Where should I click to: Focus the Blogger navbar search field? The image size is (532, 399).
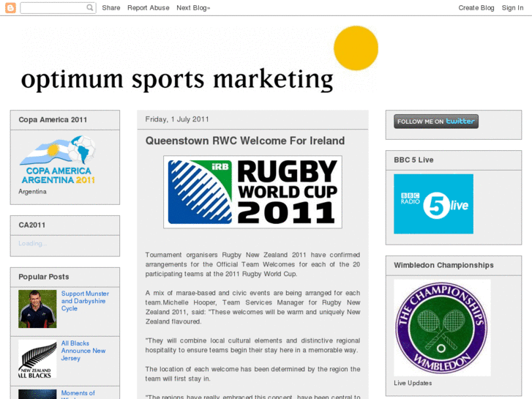[x=58, y=7]
